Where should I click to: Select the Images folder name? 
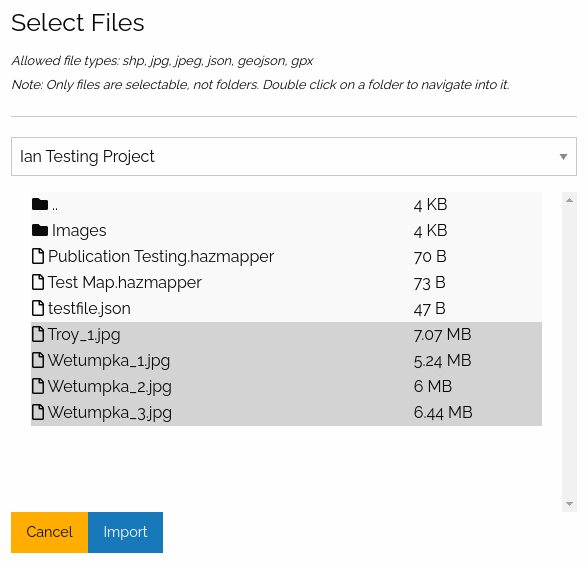tap(79, 231)
